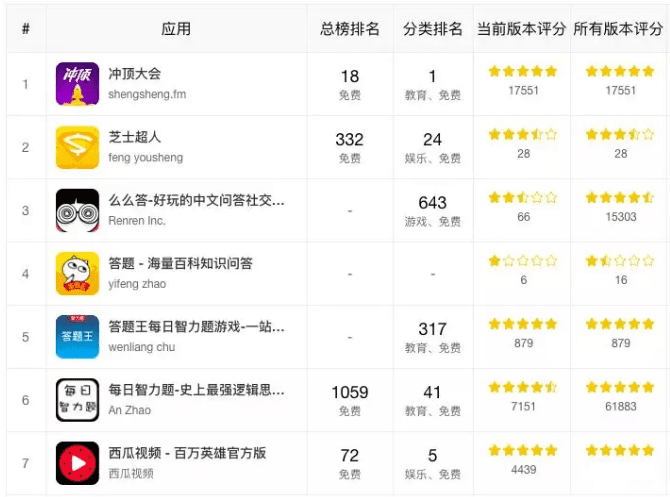The width and height of the screenshot is (670, 497).
Task: Click 冲顶大会 current version star rating
Action: click(x=523, y=71)
